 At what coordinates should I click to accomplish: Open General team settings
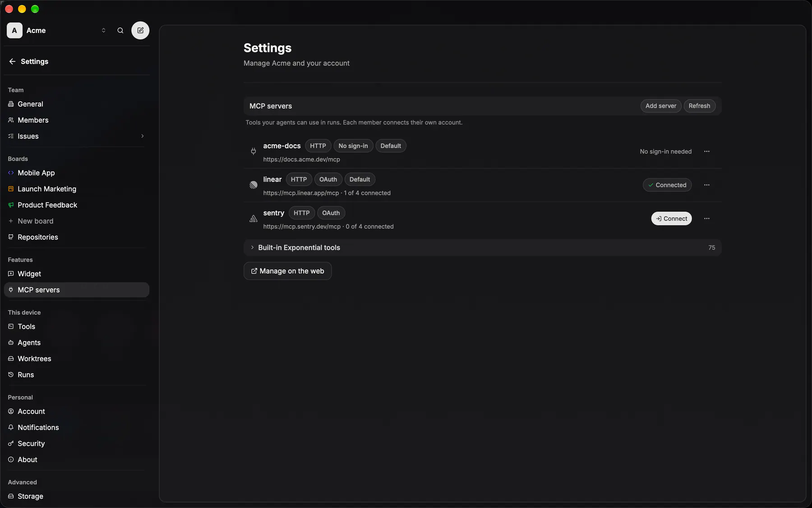76,104
